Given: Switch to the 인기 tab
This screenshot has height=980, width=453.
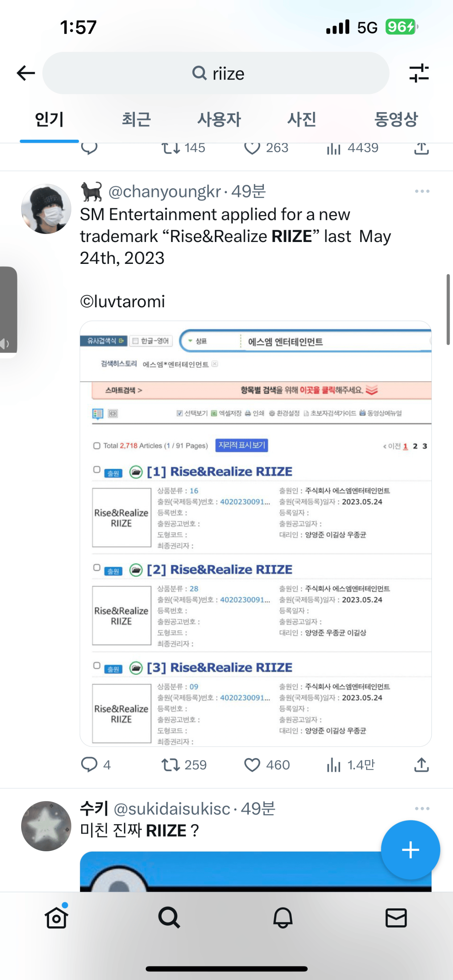Looking at the screenshot, I should coord(49,119).
